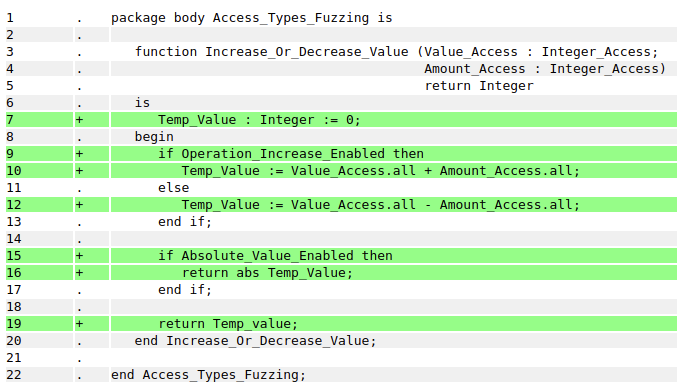Click the plus coverage marker on line 15

pyautogui.click(x=79, y=256)
